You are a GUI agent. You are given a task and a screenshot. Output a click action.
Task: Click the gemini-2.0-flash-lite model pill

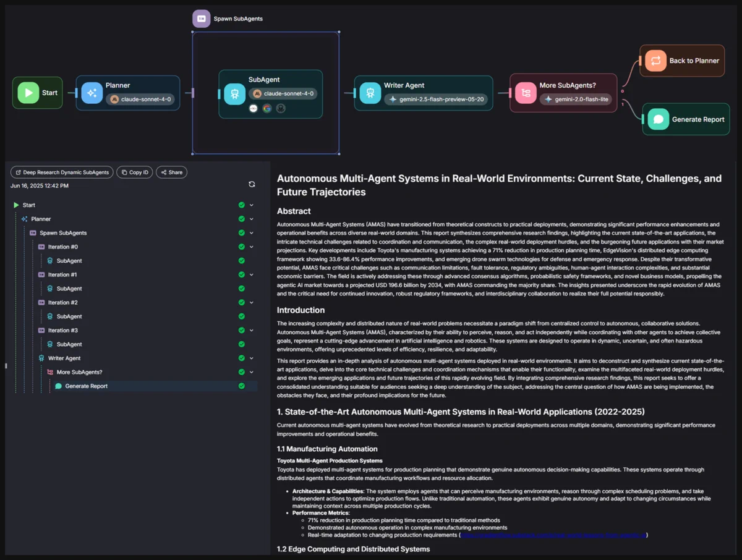pos(576,99)
